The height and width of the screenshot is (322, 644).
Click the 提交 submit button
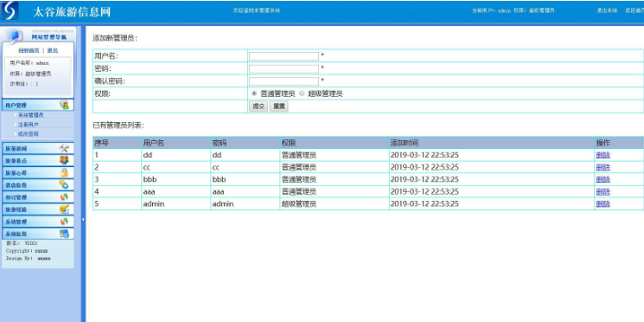click(x=258, y=106)
